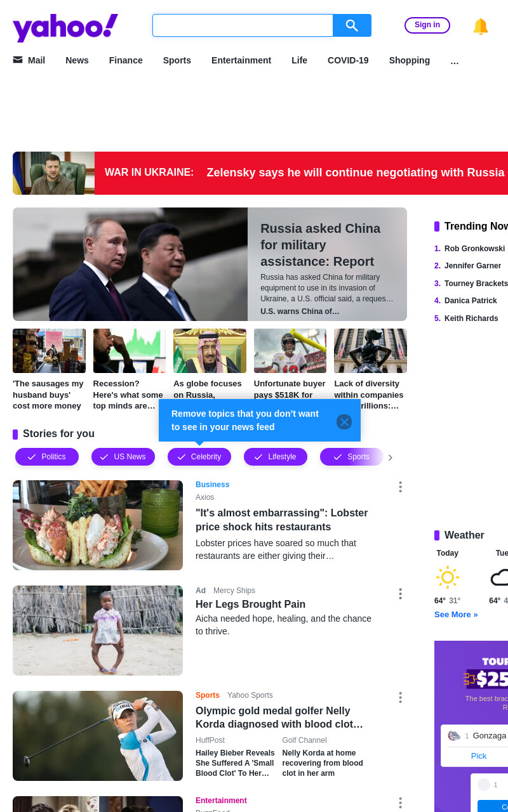The image size is (508, 812).
Task: Open the Life tab
Action: coord(299,60)
